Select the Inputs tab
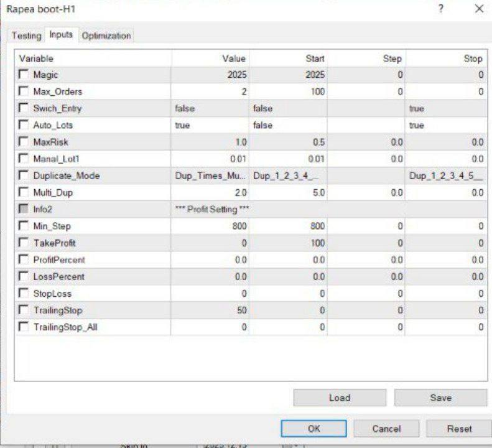Image resolution: width=492 pixels, height=448 pixels. point(61,35)
